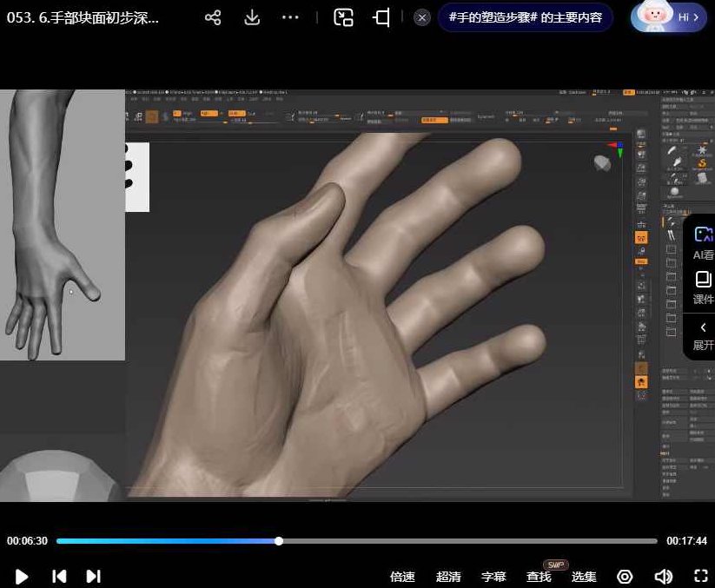This screenshot has height=588, width=715.
Task: Click the volume speaker icon
Action: 664,576
